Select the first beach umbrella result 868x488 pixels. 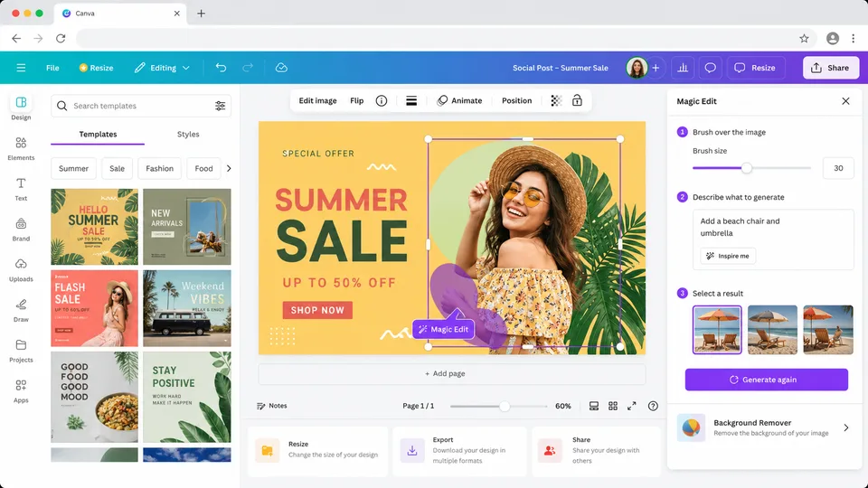click(717, 330)
